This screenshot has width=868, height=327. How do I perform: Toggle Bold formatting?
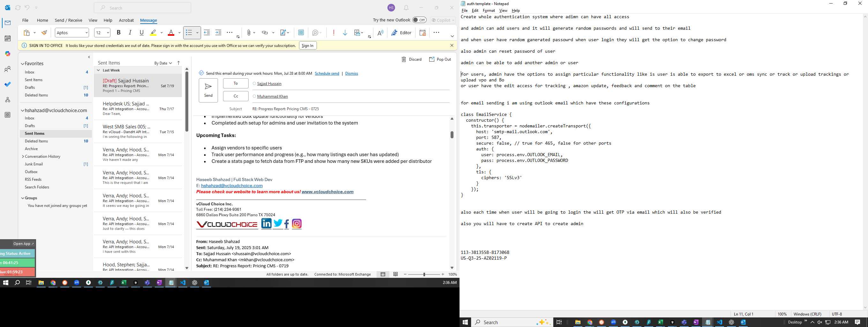(x=119, y=33)
